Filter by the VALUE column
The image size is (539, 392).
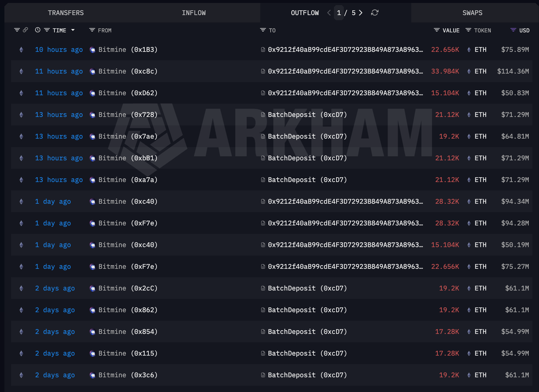pos(437,30)
